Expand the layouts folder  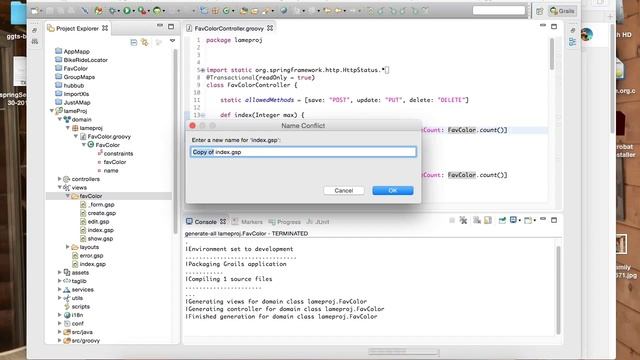point(68,247)
